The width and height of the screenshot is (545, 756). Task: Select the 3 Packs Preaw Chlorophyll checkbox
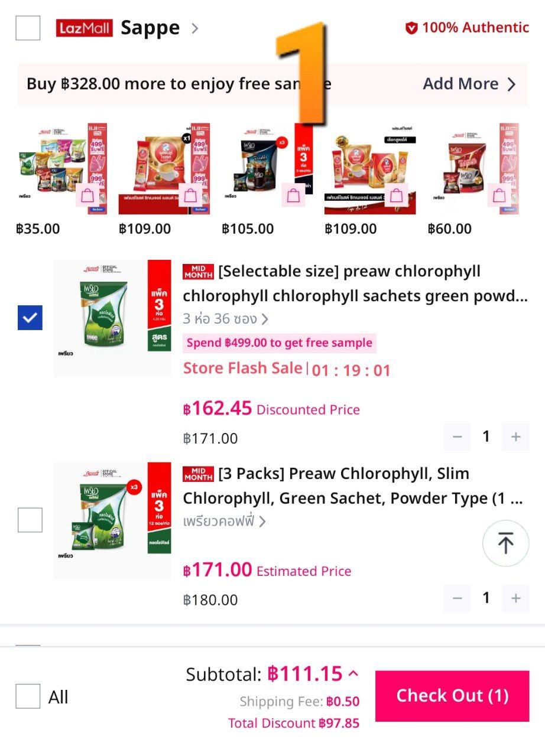tap(30, 520)
